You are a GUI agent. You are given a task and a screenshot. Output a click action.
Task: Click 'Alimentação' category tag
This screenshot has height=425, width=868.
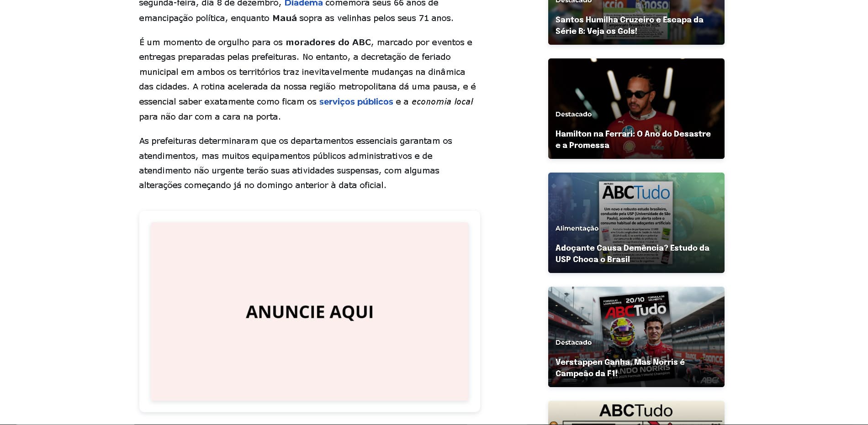point(577,228)
